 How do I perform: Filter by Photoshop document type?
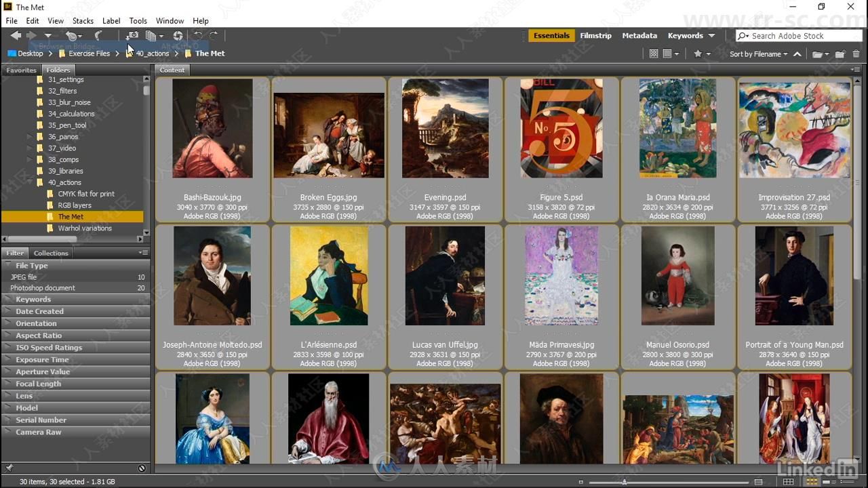click(x=75, y=288)
